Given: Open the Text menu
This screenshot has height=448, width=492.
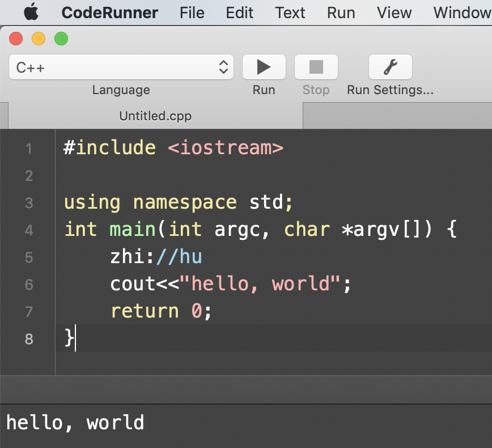Looking at the screenshot, I should pos(290,13).
